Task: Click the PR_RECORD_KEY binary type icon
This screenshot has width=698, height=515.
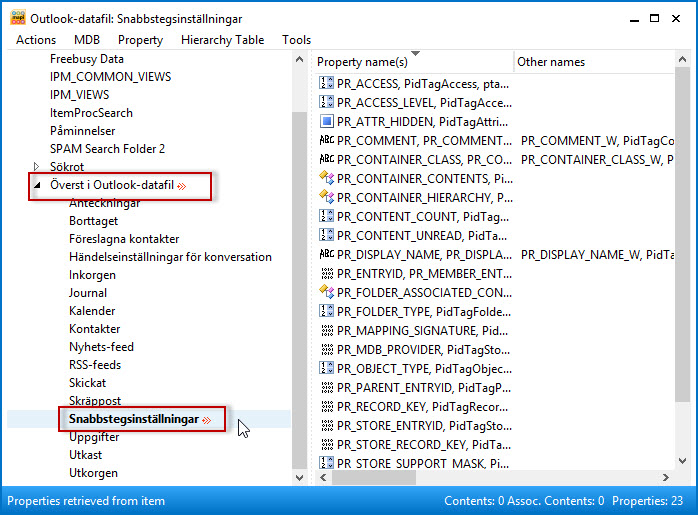Action: click(327, 406)
